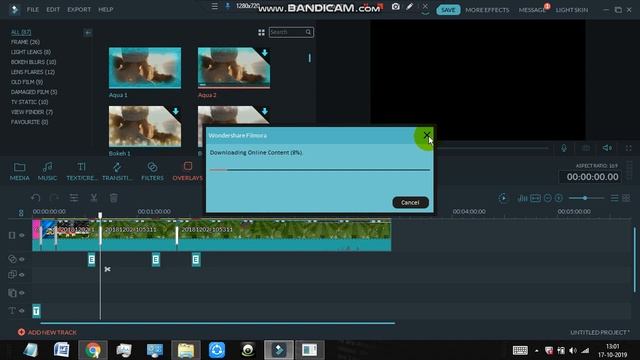
Task: Show hidden system tray icons
Action: coord(536,351)
